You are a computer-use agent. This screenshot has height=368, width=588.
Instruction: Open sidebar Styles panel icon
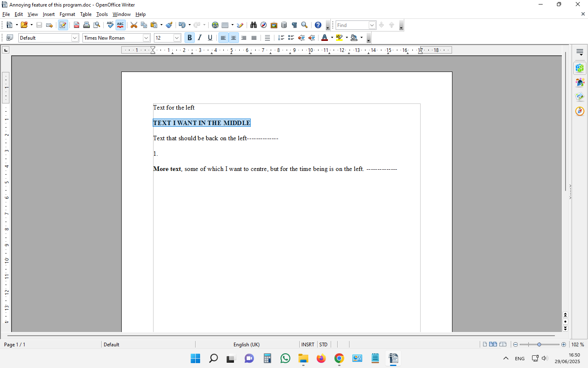click(580, 82)
